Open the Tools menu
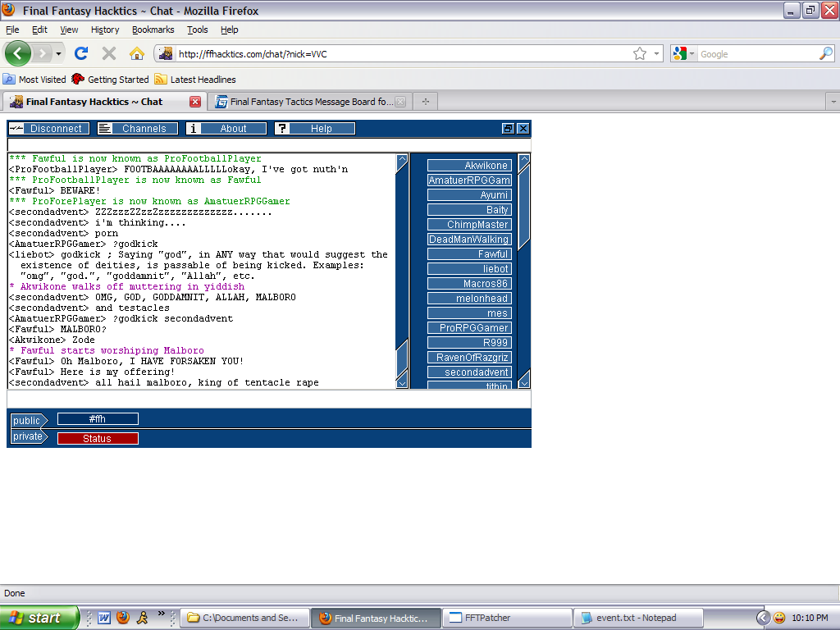The height and width of the screenshot is (630, 840). click(197, 30)
